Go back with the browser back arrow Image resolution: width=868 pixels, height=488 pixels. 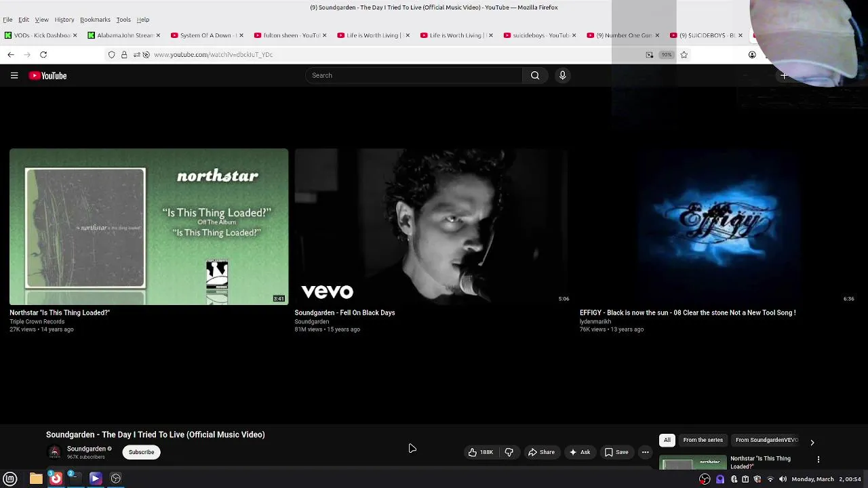tap(11, 54)
